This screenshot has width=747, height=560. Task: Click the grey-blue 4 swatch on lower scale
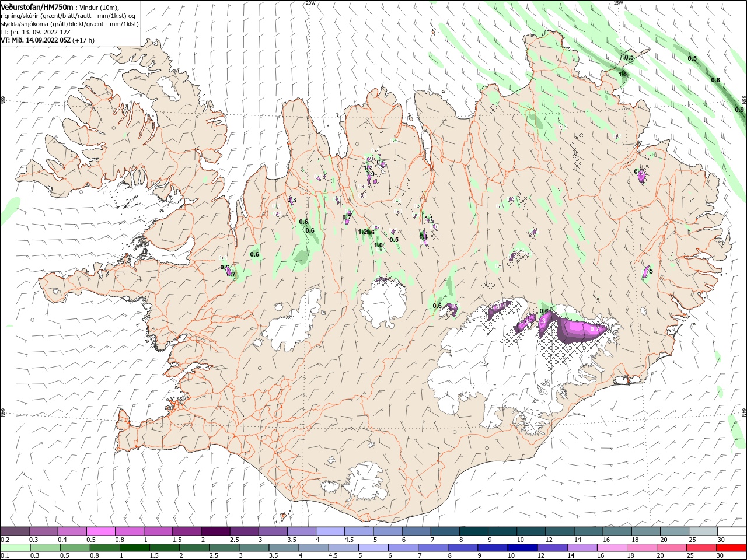point(313,548)
